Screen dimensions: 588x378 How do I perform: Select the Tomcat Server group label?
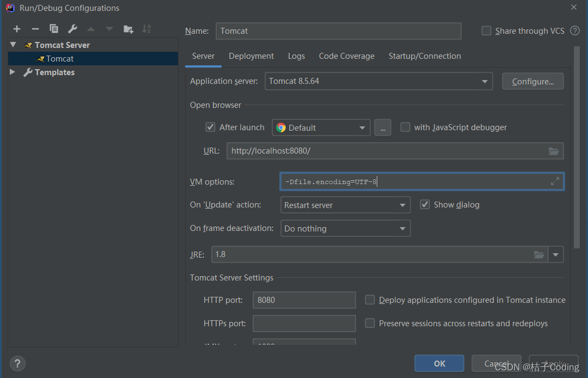pyautogui.click(x=62, y=45)
